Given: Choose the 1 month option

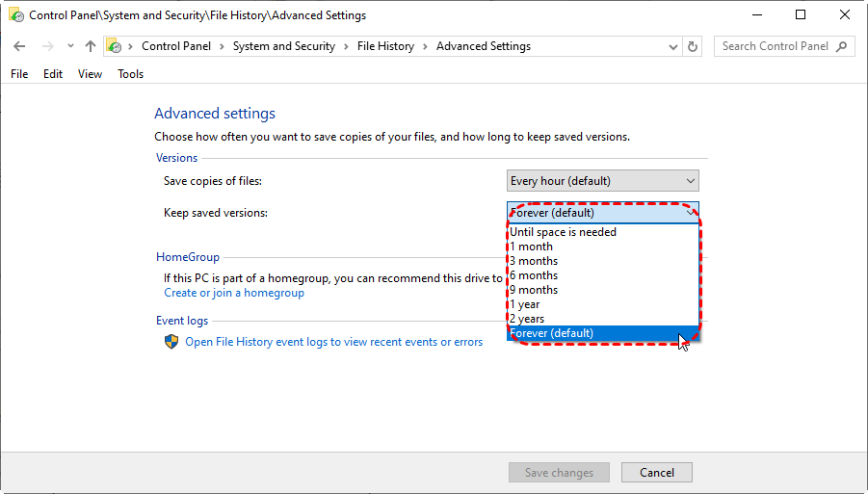Looking at the screenshot, I should click(532, 247).
